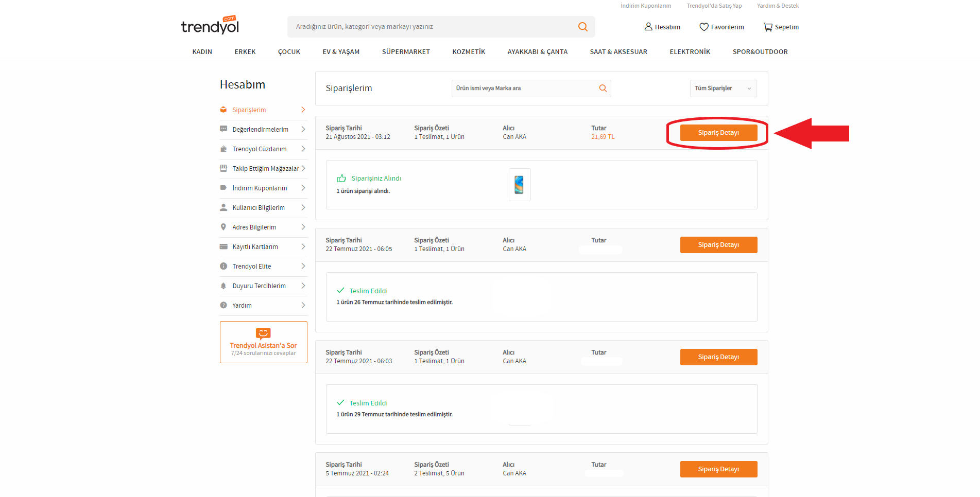Click the orange magnifier in main search bar
This screenshot has width=980, height=497.
pyautogui.click(x=582, y=26)
